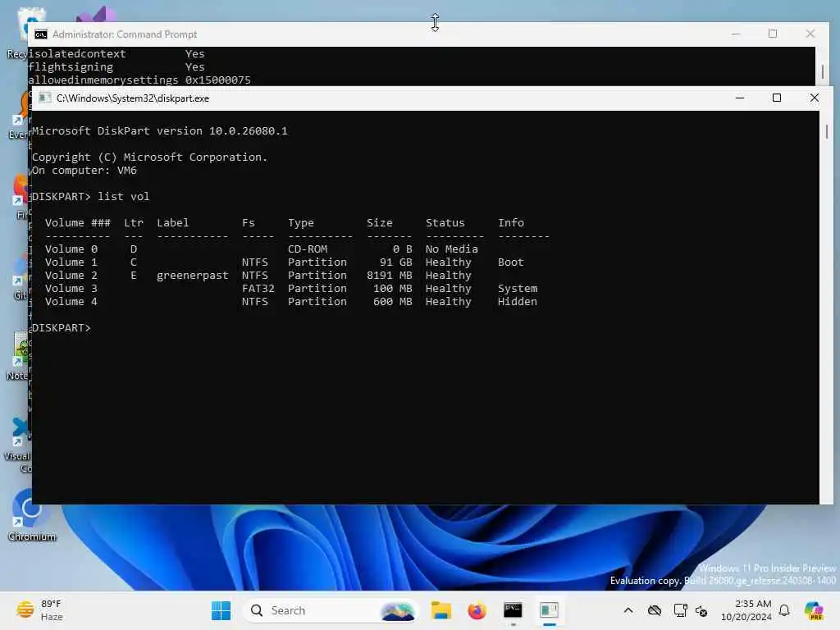Click the '8191 MB' size value
Screen dimensions: 840x630
click(390, 276)
